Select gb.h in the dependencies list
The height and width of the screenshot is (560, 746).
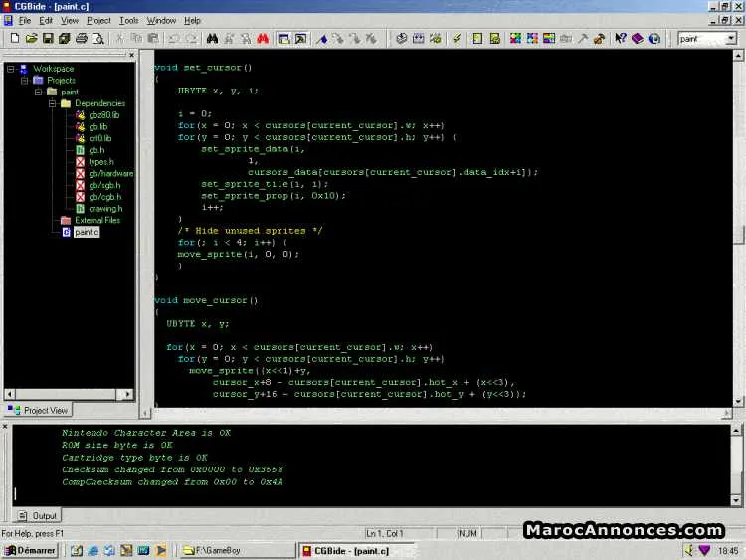tap(96, 150)
